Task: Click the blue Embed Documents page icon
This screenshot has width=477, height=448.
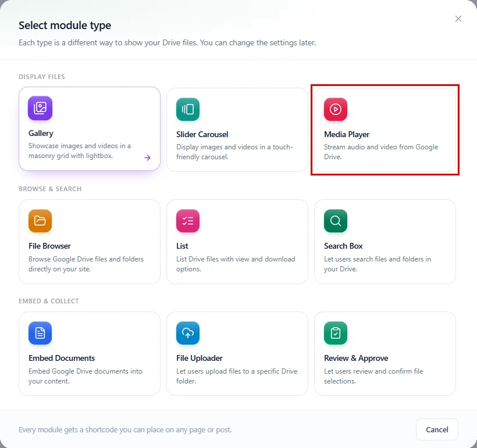Action: click(40, 333)
